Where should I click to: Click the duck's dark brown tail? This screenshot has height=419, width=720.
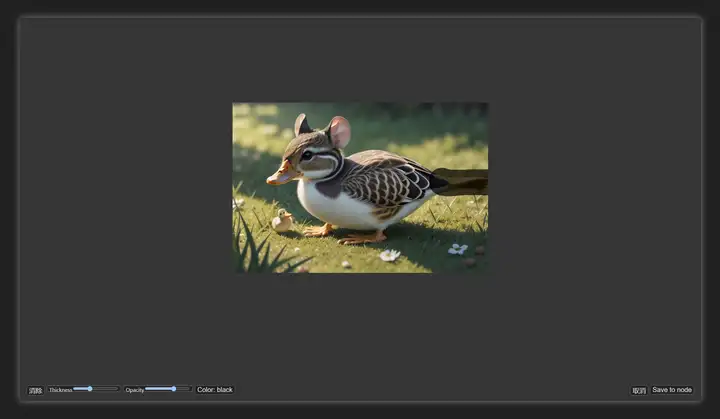click(x=461, y=182)
